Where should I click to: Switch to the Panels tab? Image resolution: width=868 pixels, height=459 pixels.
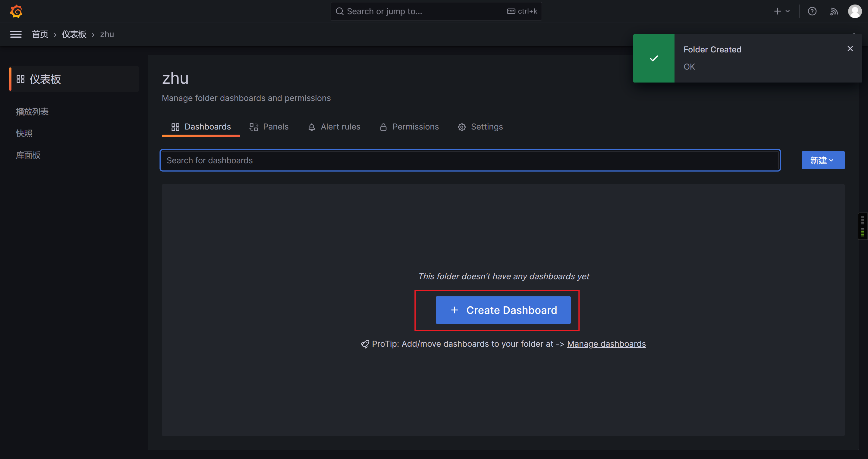pos(269,127)
